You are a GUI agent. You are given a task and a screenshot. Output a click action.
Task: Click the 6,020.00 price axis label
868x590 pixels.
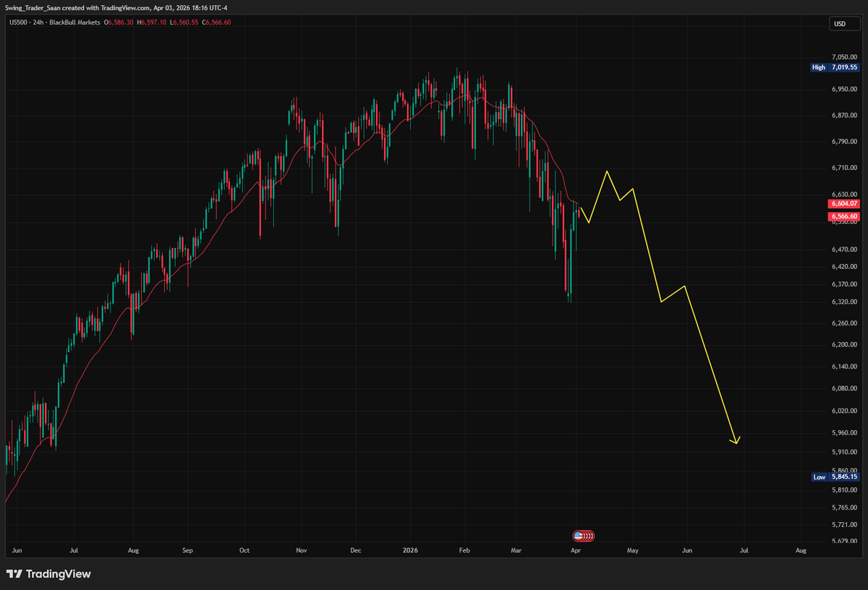point(844,411)
